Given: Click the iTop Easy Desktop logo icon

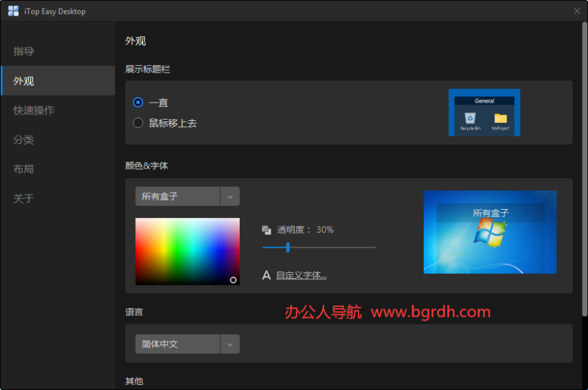Looking at the screenshot, I should click(x=12, y=10).
